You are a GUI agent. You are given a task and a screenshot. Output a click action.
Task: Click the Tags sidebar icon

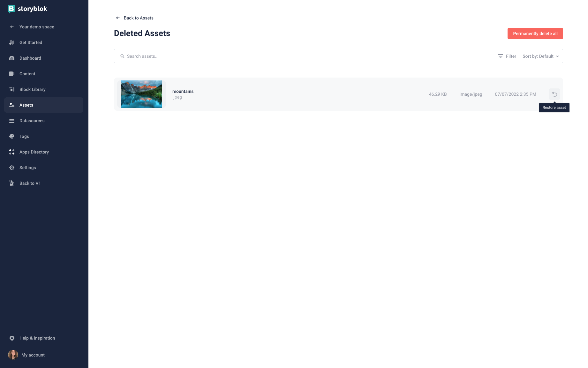pyautogui.click(x=12, y=136)
